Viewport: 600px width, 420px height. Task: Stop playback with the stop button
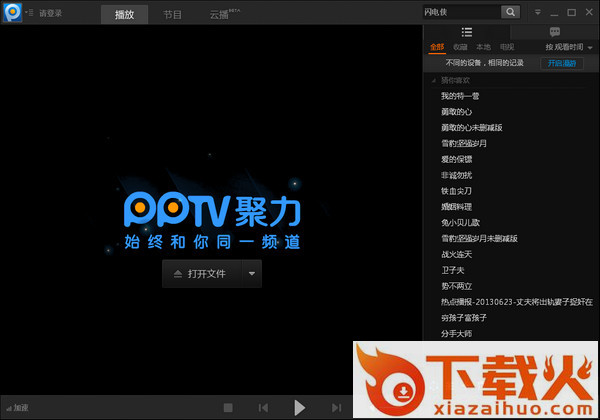[x=228, y=408]
